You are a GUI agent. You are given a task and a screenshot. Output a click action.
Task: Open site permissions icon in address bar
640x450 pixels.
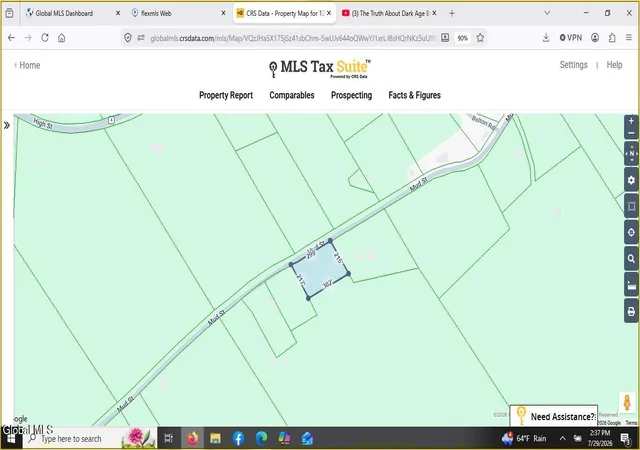pos(141,38)
